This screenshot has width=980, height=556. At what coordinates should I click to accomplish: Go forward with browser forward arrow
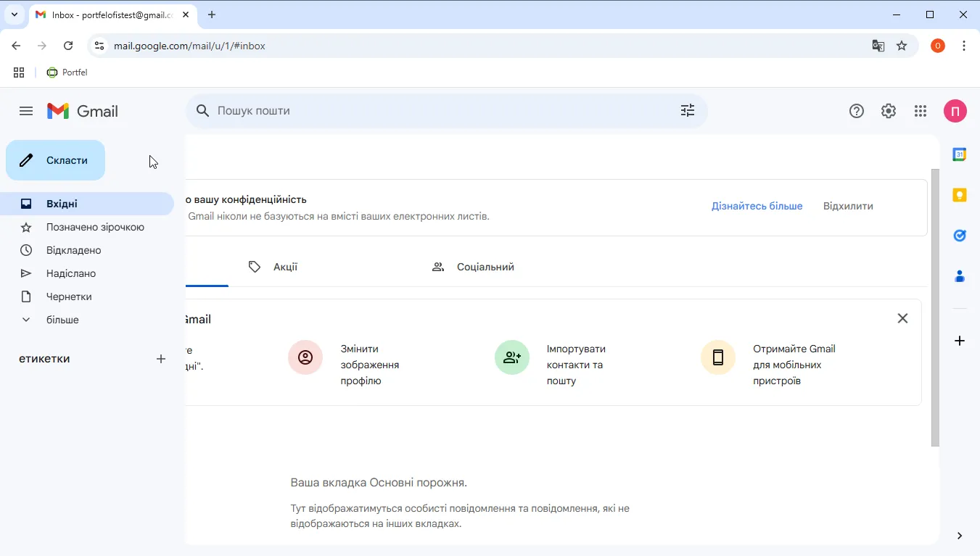coord(42,46)
